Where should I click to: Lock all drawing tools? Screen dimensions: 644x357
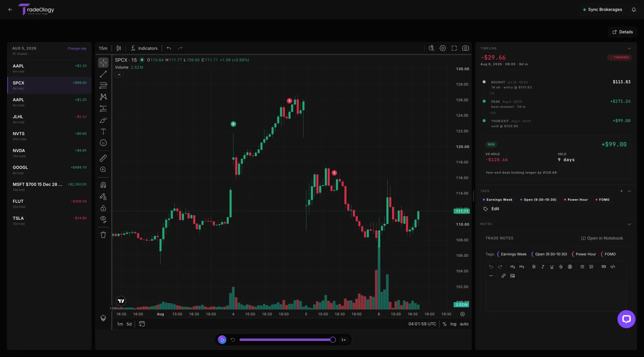click(103, 208)
